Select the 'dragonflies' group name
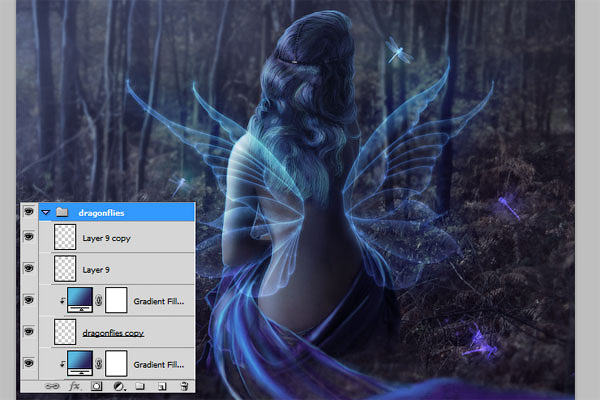The image size is (600, 400). 101,213
